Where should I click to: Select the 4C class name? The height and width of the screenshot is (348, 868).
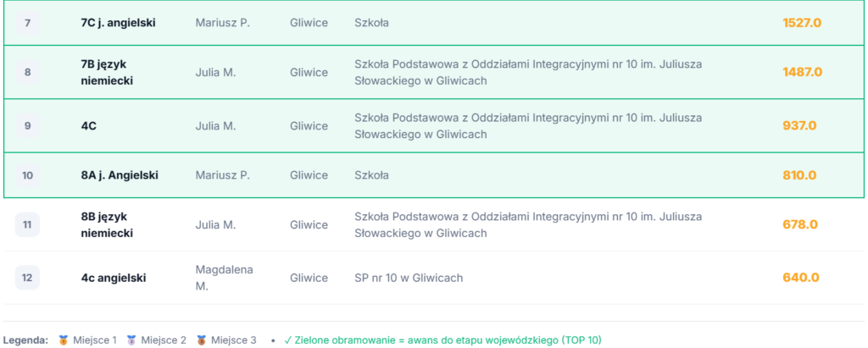point(88,126)
